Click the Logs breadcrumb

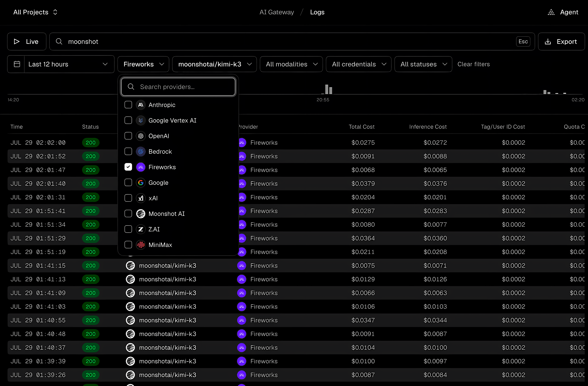(317, 12)
